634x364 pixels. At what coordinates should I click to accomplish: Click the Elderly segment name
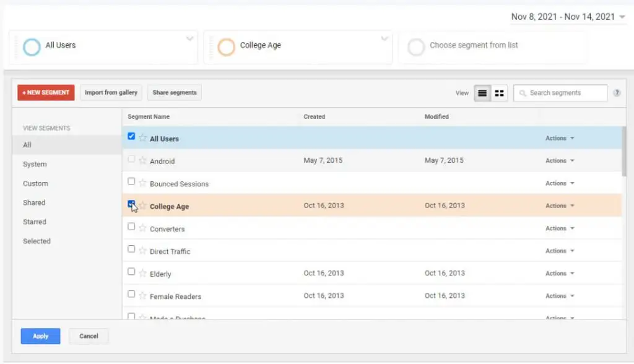point(160,274)
